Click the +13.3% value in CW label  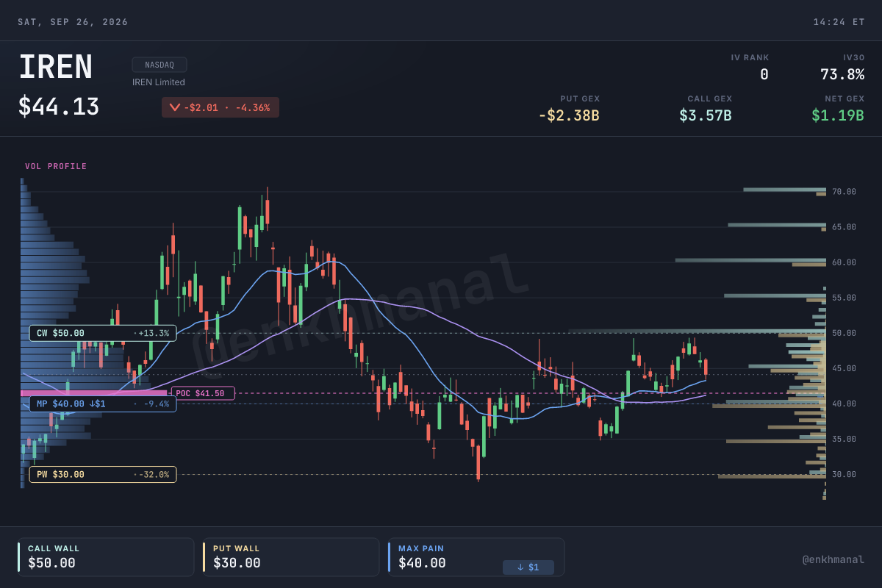154,333
